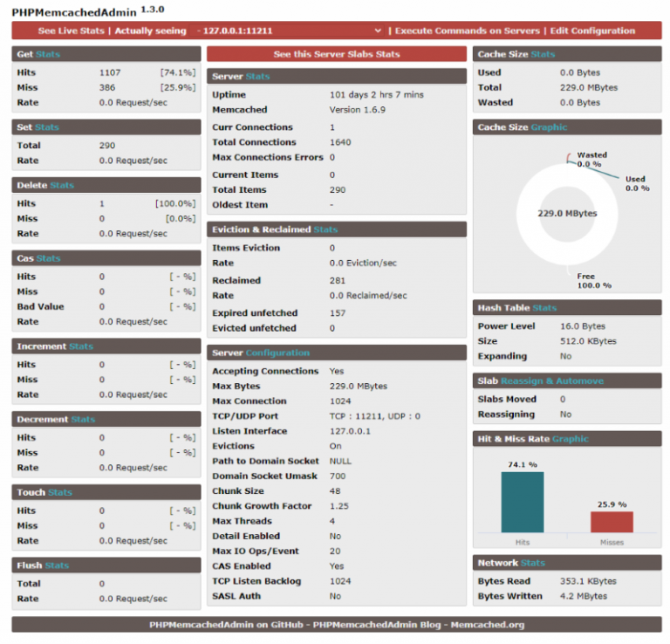Click the Touch Stats header

(106, 492)
